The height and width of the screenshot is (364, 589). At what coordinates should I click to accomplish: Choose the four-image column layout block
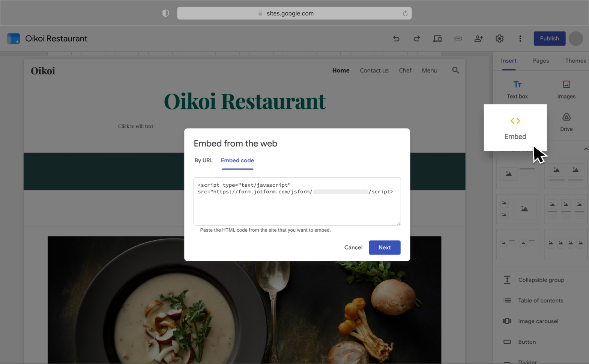[x=566, y=244]
